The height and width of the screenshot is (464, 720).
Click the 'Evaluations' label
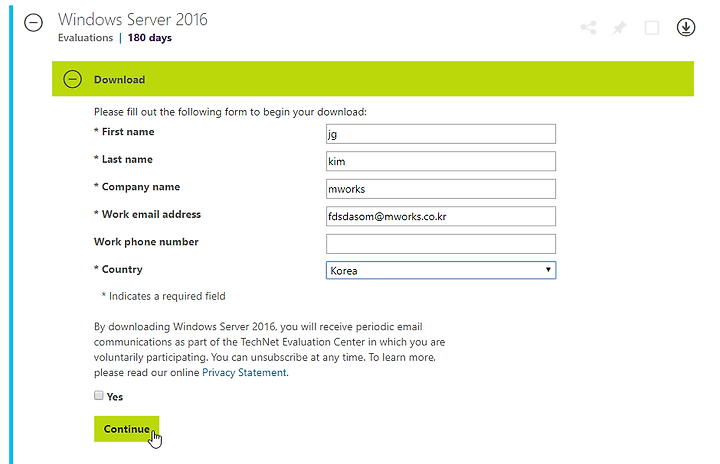tap(85, 38)
